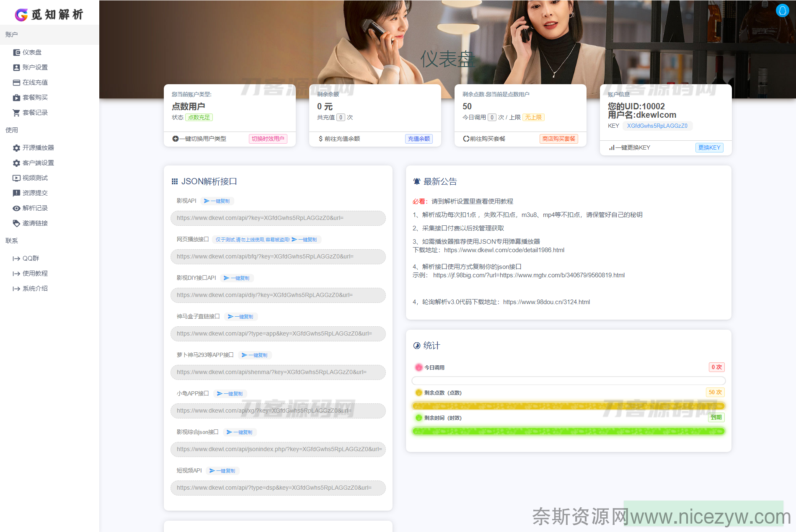Copy the 小龟APP接口 link

point(230,394)
